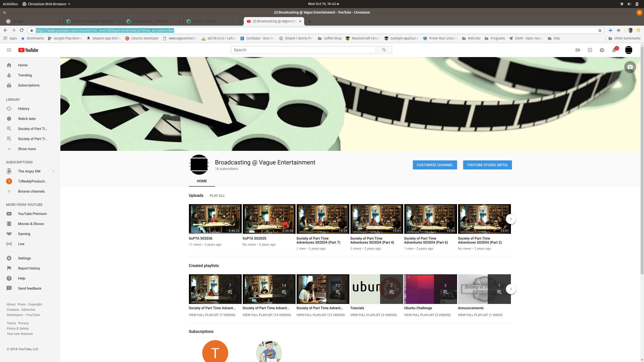Click the channel art camera edit icon

(x=630, y=67)
